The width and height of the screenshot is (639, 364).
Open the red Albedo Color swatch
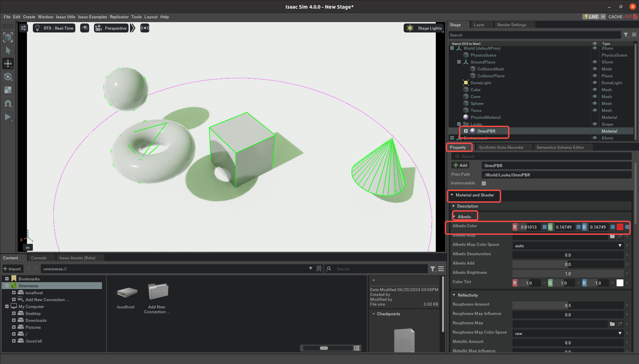point(620,227)
